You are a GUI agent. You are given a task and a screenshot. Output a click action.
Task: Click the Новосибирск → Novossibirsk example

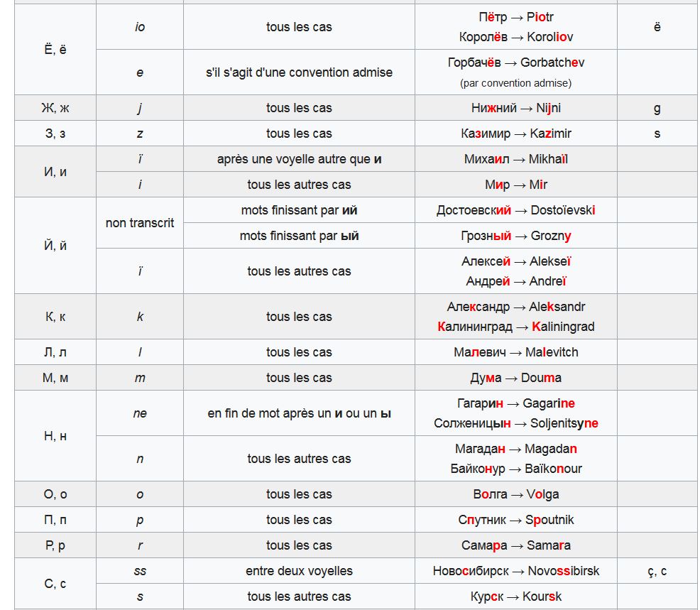coord(515,571)
